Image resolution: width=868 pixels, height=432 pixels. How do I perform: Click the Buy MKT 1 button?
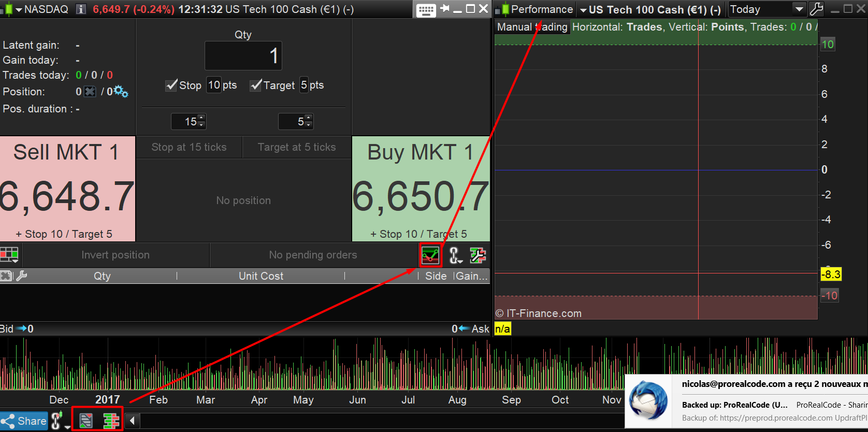(421, 189)
